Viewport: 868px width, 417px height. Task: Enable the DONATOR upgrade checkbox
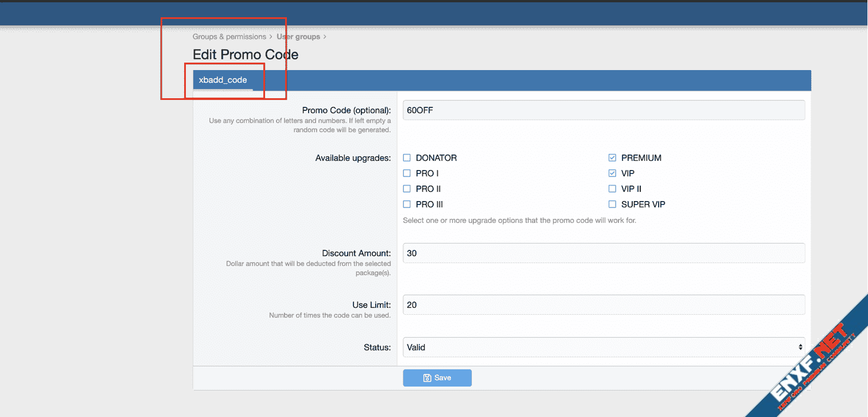(407, 158)
